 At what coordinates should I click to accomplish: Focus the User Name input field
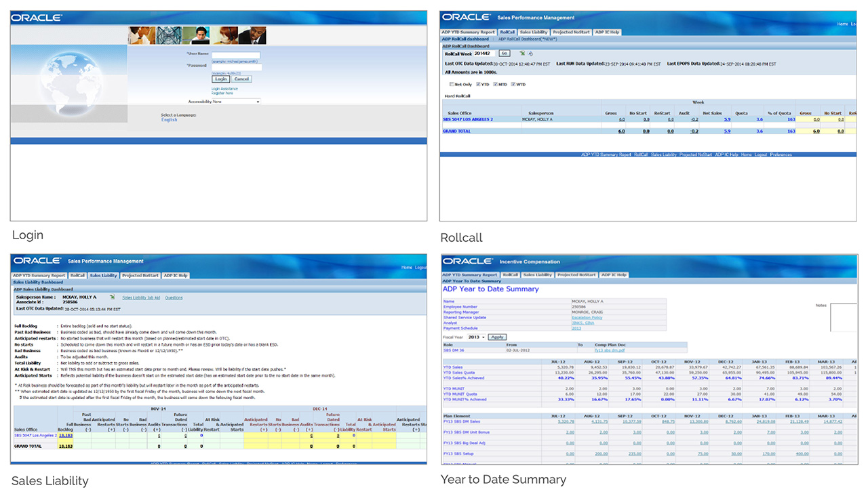(236, 56)
